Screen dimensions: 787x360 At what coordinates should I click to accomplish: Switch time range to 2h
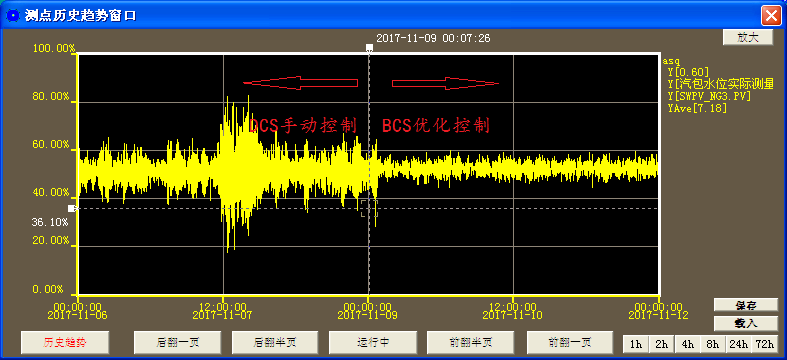[662, 344]
